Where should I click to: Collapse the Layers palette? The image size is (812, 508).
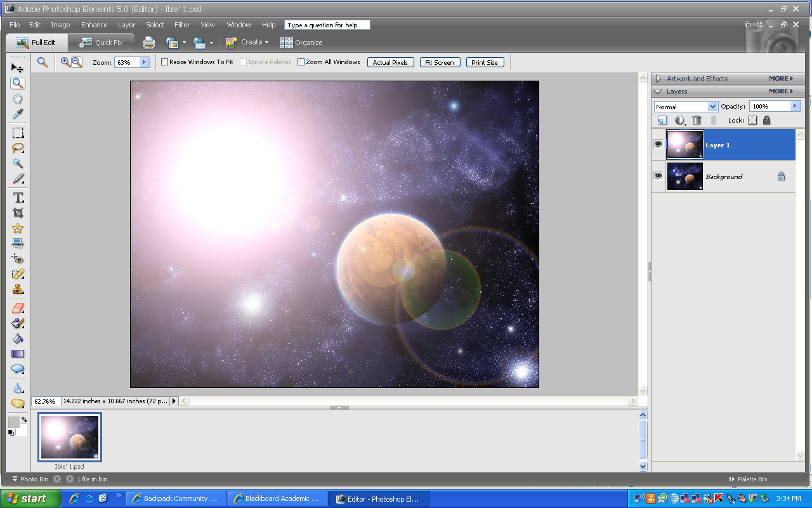click(658, 91)
